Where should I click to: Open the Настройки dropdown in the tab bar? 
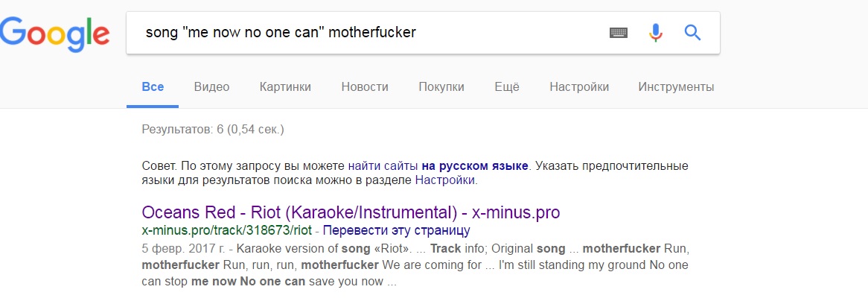(579, 87)
